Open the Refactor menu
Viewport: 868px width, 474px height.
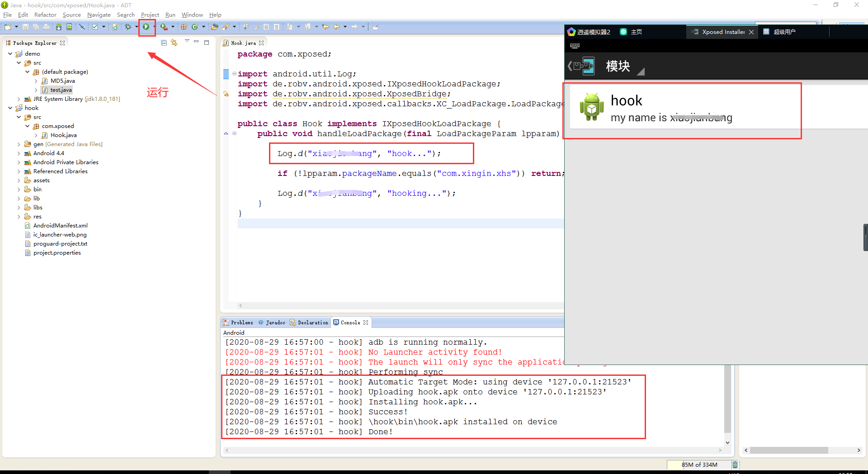click(45, 15)
